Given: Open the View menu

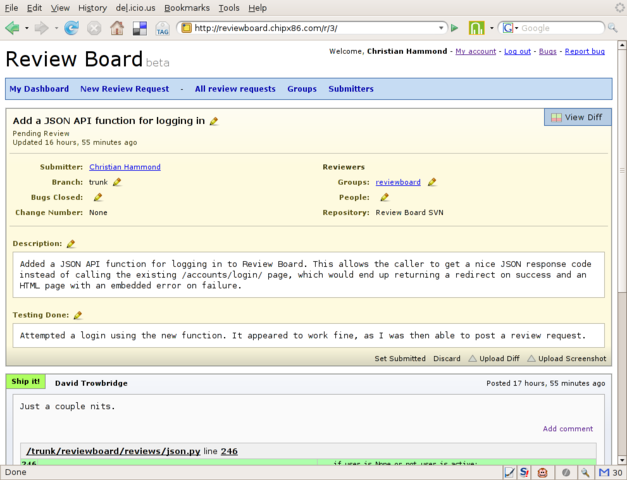Looking at the screenshot, I should 60,8.
